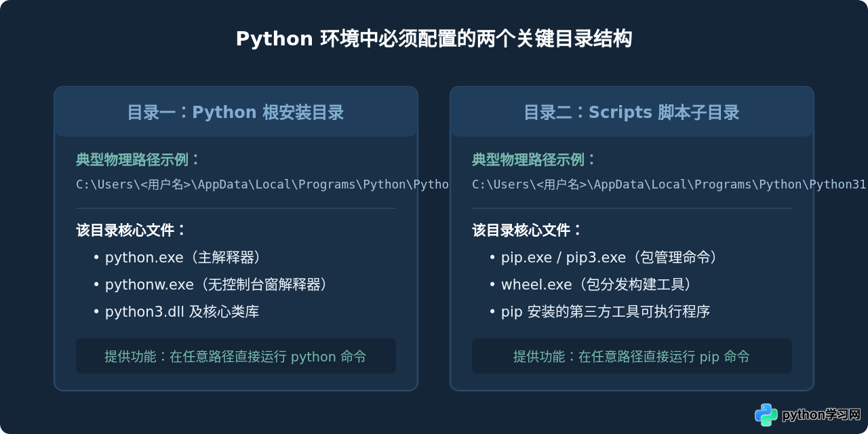Click '典型物理路径示例：' in the 目录一 card

pos(138,160)
